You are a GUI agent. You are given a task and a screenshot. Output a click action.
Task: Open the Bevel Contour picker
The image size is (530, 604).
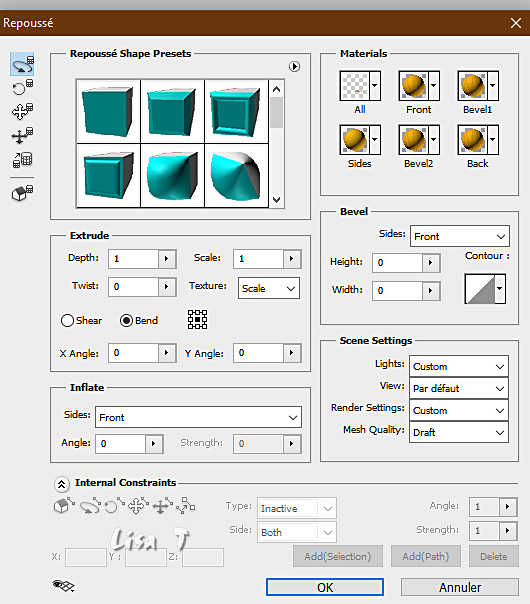pos(485,289)
